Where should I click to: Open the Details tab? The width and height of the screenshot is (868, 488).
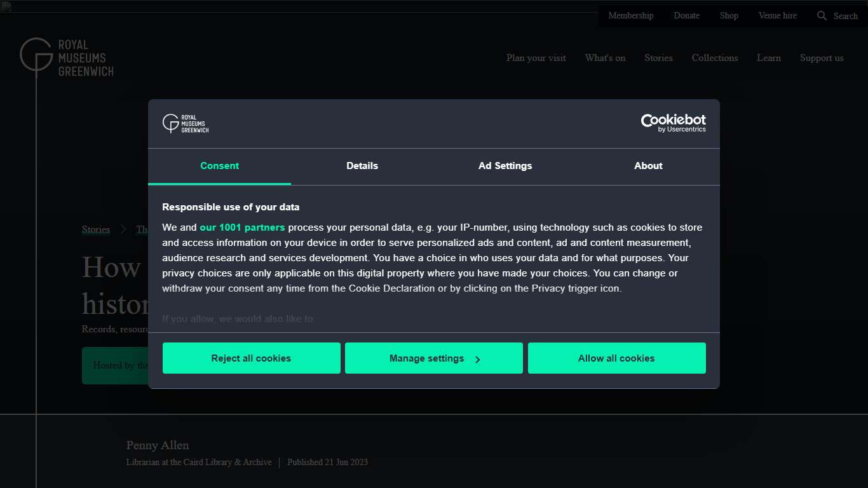(362, 166)
